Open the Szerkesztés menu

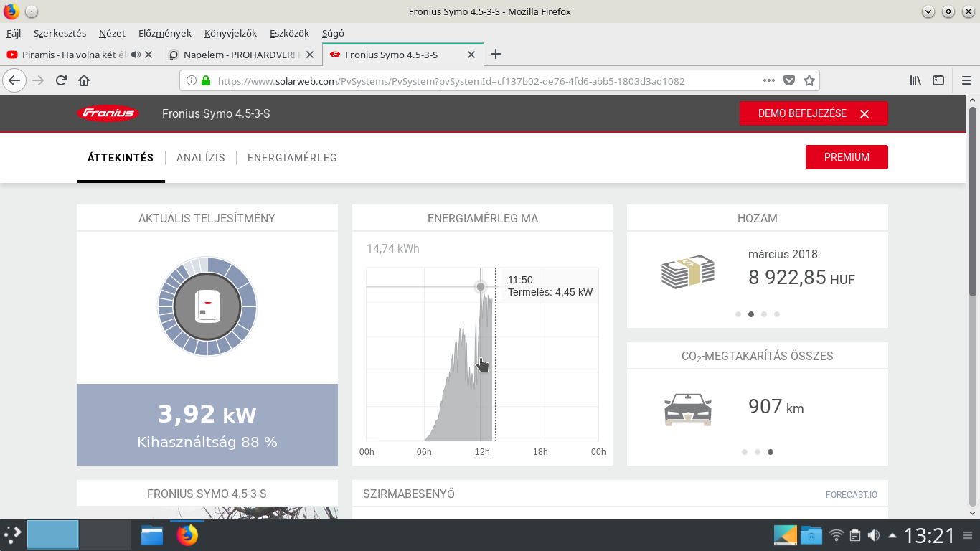tap(60, 33)
